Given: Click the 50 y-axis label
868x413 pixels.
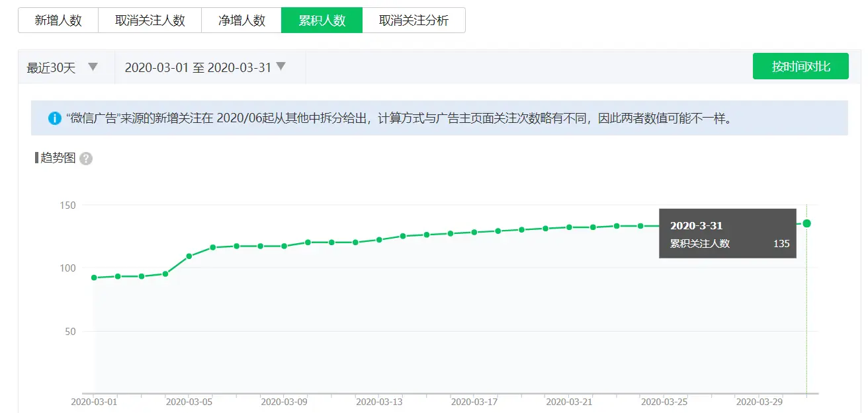Looking at the screenshot, I should click(70, 331).
